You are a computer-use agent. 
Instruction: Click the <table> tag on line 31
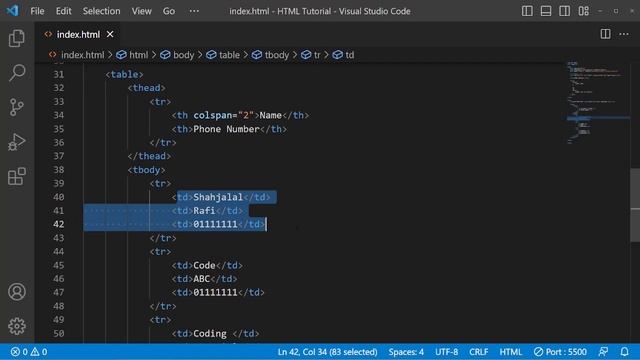(124, 74)
